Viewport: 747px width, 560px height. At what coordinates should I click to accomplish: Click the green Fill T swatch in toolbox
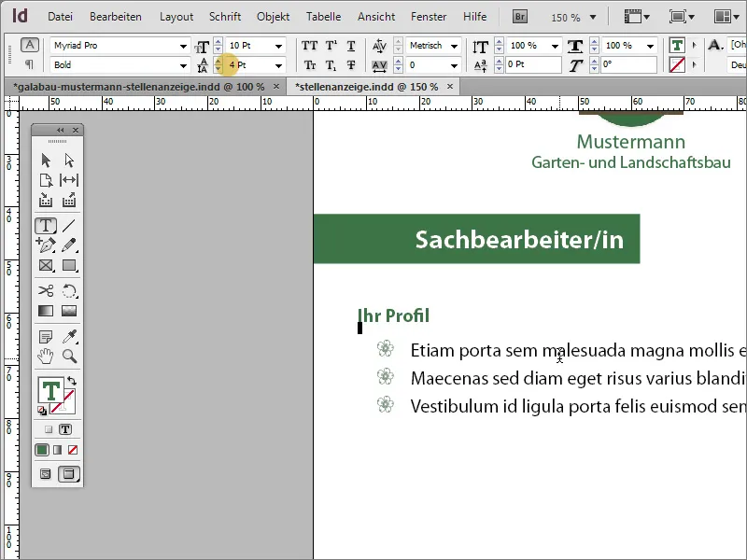click(51, 390)
